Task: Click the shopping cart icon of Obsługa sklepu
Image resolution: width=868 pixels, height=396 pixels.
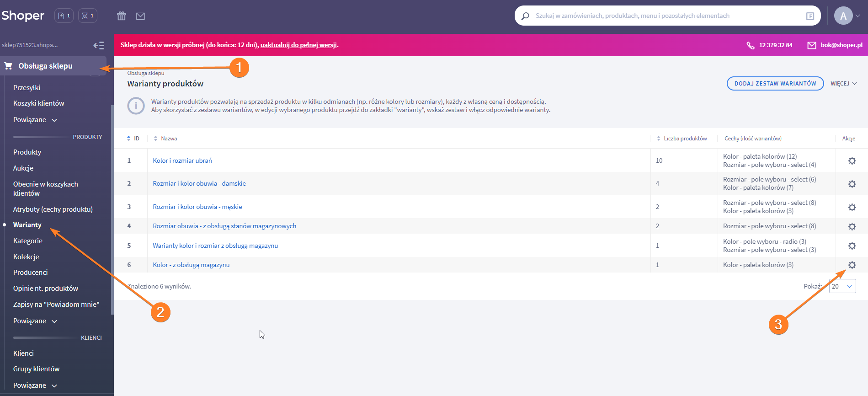Action: point(8,66)
